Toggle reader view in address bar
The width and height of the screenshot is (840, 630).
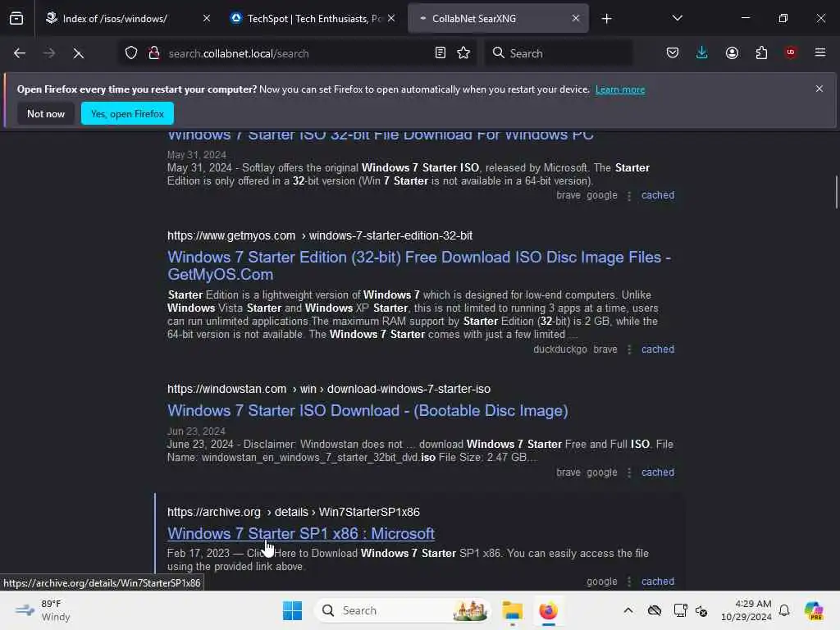441,53
